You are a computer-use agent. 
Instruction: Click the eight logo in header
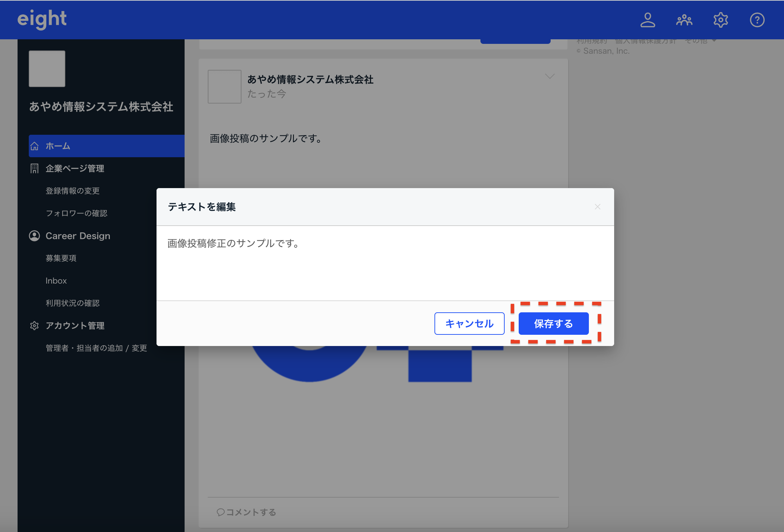42,19
